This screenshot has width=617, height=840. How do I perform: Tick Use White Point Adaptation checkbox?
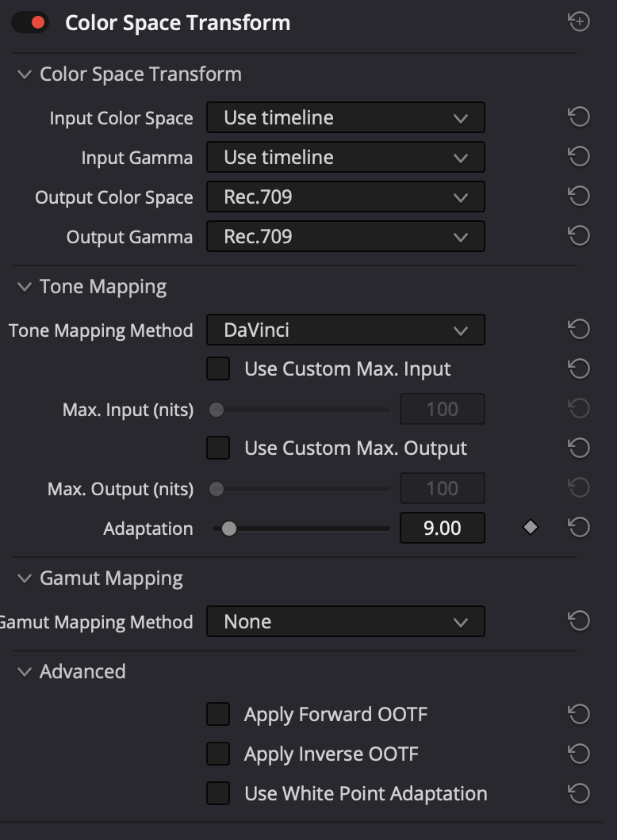coord(218,793)
